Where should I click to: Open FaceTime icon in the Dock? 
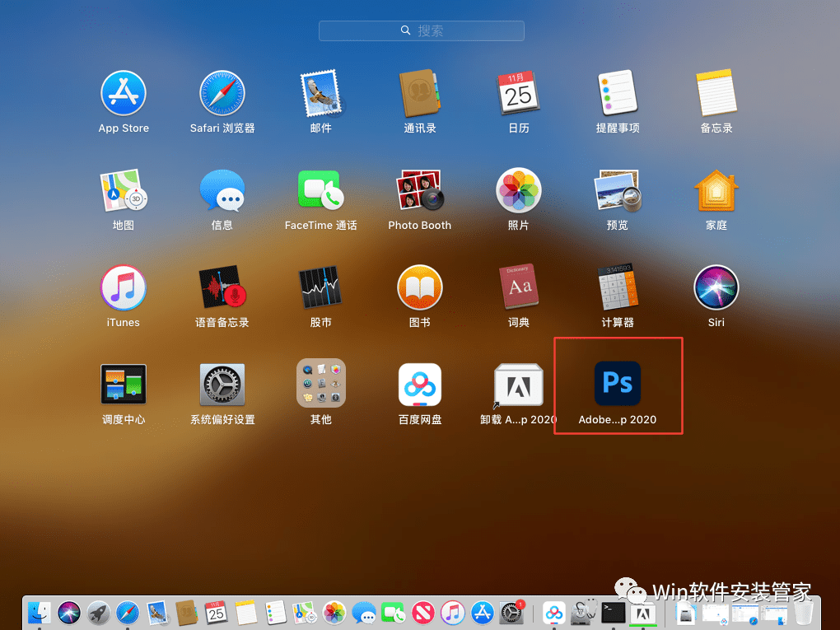coord(393,613)
